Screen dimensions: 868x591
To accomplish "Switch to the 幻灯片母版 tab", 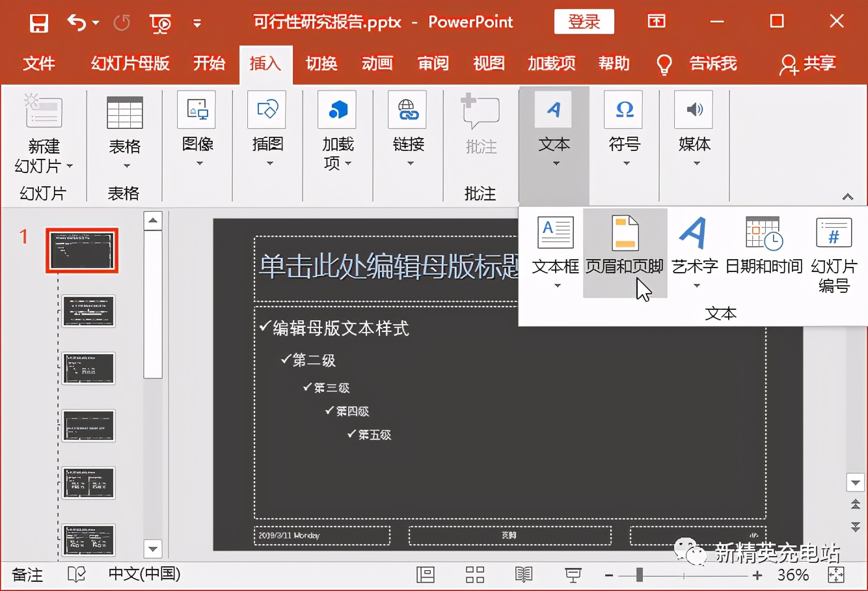I will (128, 64).
